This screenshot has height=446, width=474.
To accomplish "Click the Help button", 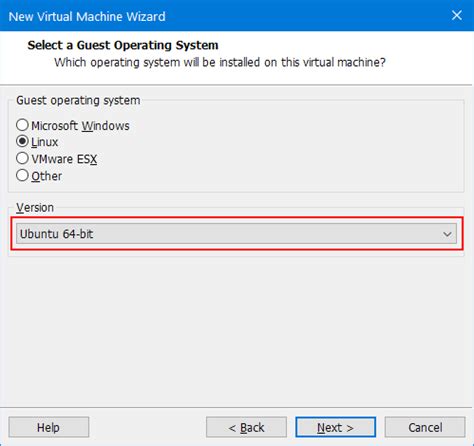I will (49, 427).
